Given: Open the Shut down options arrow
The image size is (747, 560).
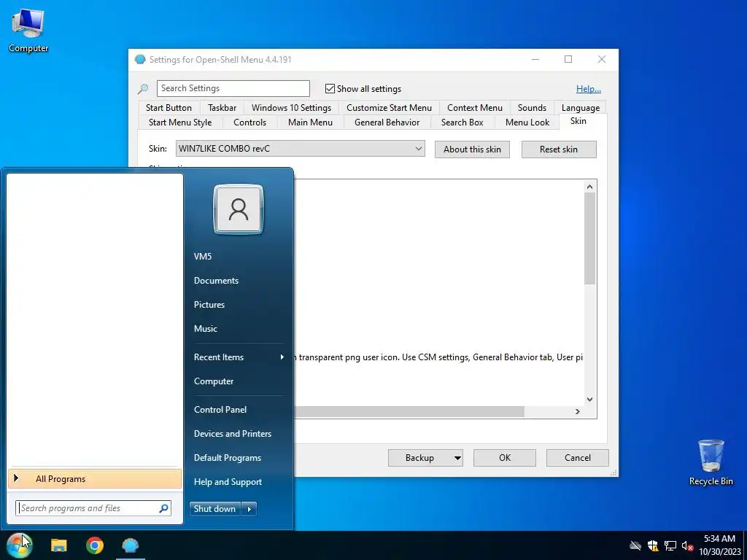Looking at the screenshot, I should (x=249, y=509).
